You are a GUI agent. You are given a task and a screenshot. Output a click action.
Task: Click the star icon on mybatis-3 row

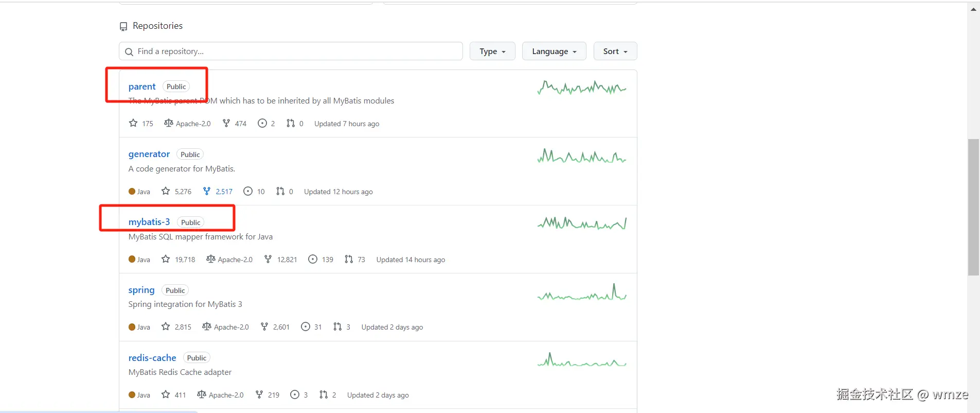pos(166,259)
